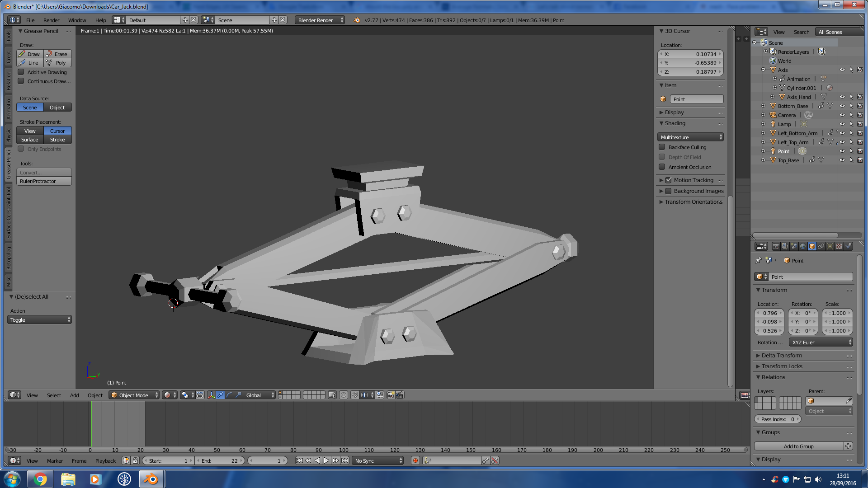The width and height of the screenshot is (868, 488).
Task: Click the Object menu in the header
Action: click(95, 394)
